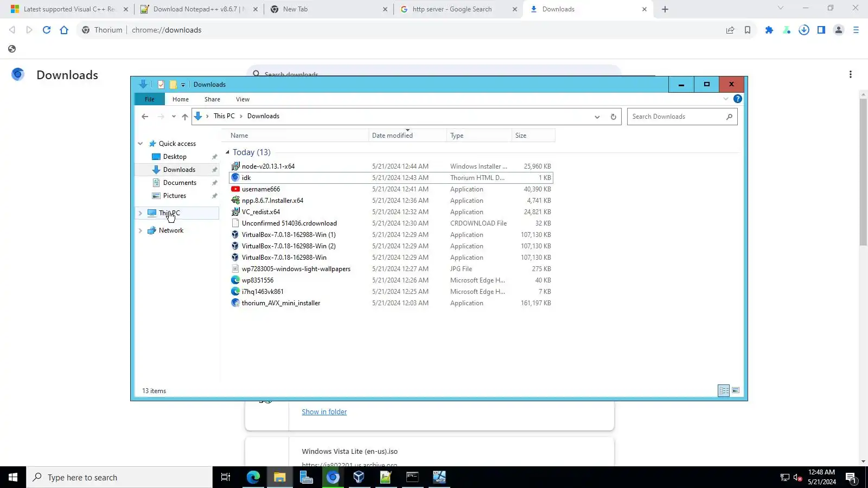Image resolution: width=868 pixels, height=488 pixels.
Task: Switch to the New Tab browser tab
Action: pyautogui.click(x=328, y=9)
